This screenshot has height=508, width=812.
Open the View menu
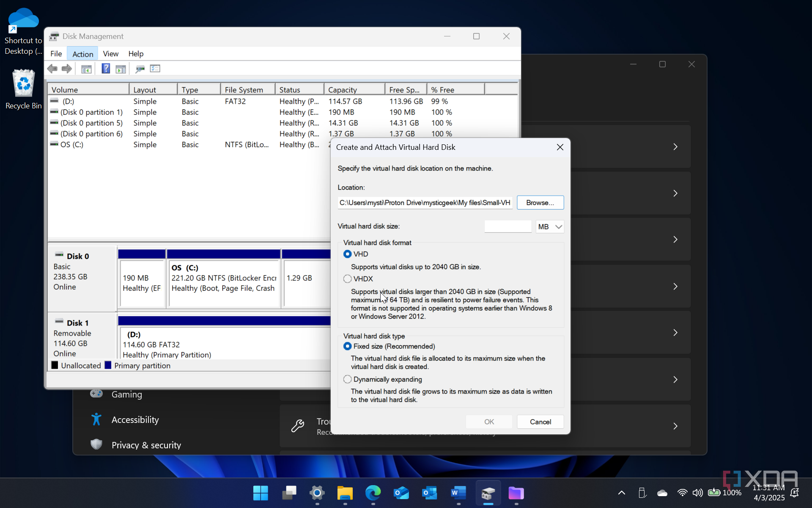click(x=110, y=54)
